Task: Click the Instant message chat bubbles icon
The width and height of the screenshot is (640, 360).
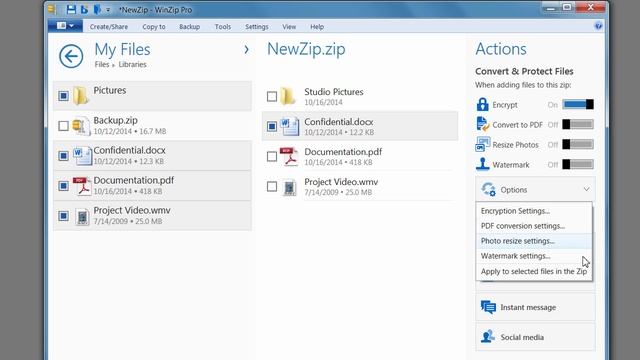Action: pos(488,307)
